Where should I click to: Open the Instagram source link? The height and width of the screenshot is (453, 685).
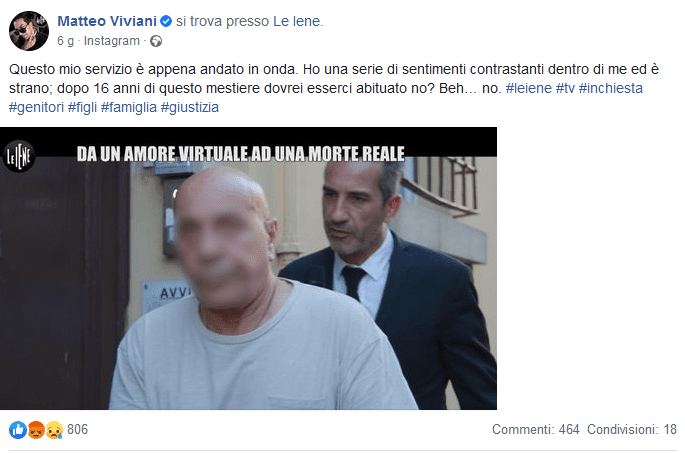pos(111,41)
